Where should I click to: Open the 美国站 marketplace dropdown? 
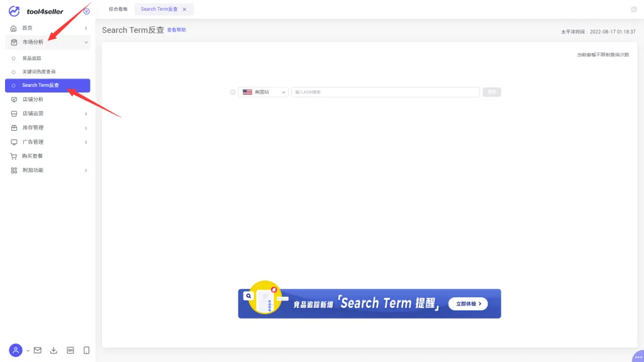tap(264, 92)
